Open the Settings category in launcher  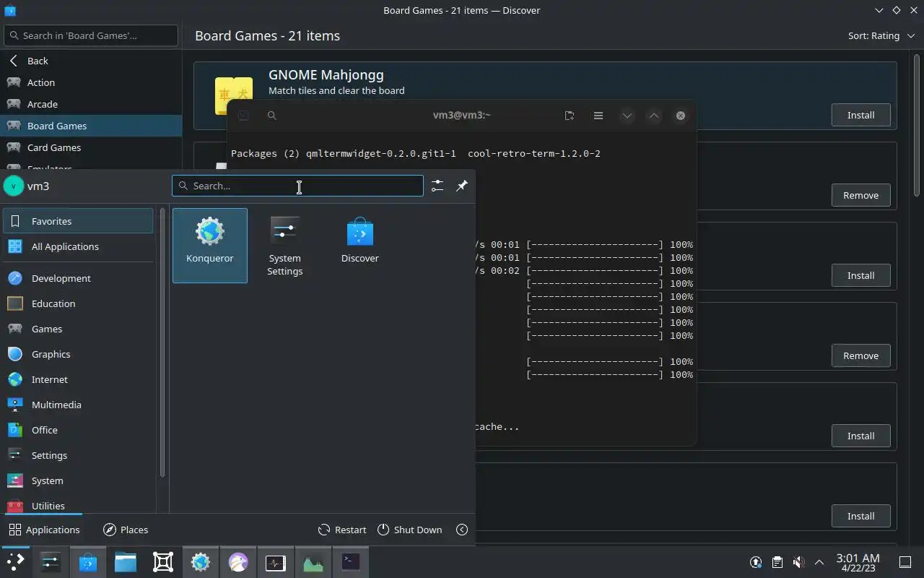click(x=78, y=455)
